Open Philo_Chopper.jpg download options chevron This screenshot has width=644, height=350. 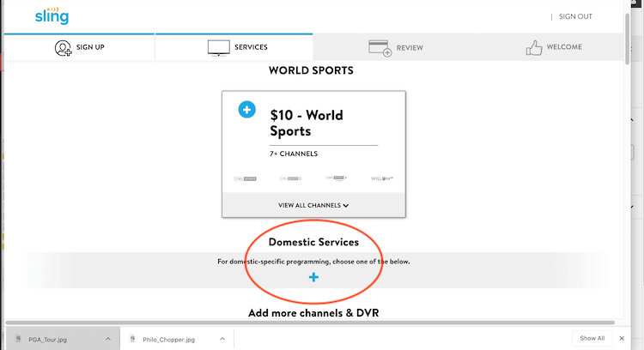tap(222, 339)
